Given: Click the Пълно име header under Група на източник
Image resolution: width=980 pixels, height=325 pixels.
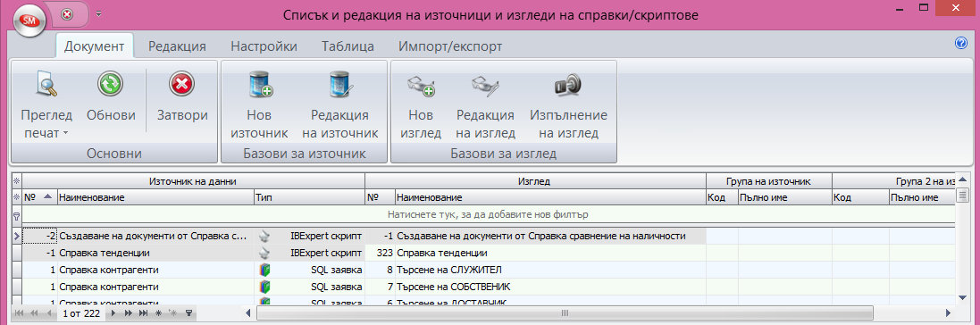Looking at the screenshot, I should [784, 196].
